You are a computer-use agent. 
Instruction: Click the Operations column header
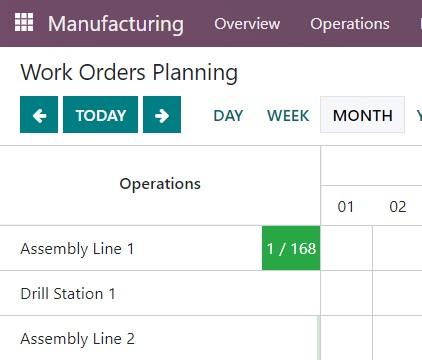160,184
